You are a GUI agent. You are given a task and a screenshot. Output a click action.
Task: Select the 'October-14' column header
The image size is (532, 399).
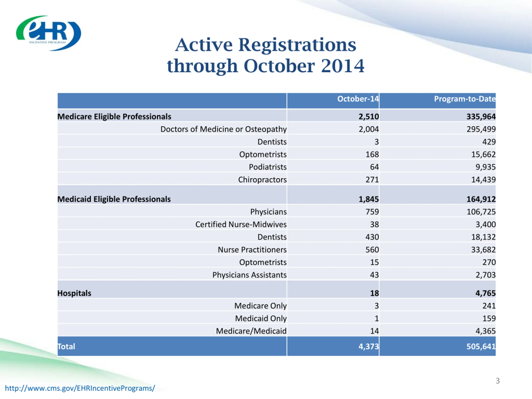[358, 99]
